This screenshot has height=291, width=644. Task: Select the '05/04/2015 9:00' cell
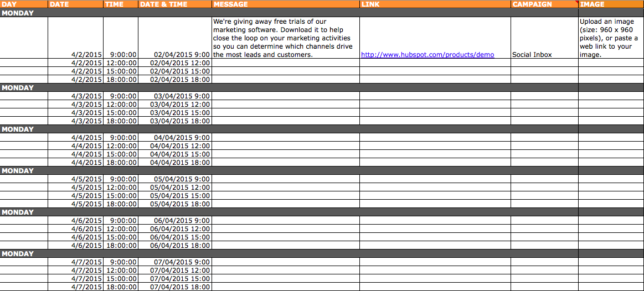[x=175, y=179]
